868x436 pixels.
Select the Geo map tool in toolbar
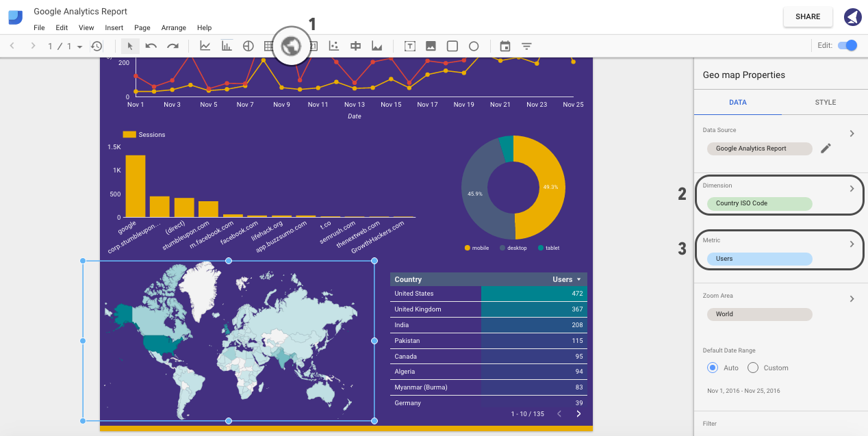[x=291, y=46]
